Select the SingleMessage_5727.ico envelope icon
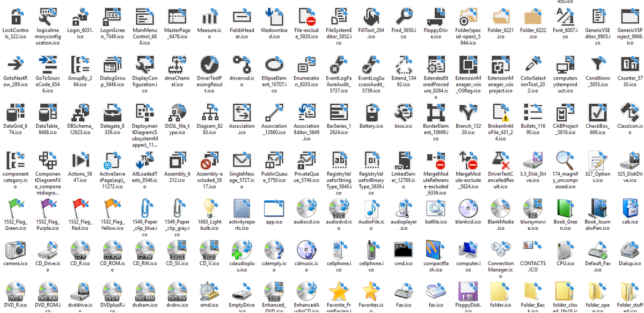 pos(242,160)
